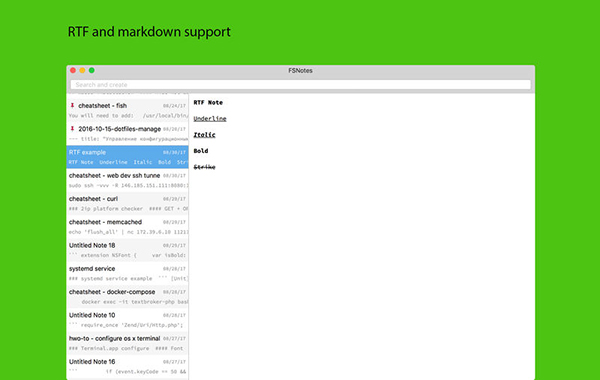The image size is (600, 380).
Task: Select the cheatsheet - memcached note
Action: click(127, 227)
